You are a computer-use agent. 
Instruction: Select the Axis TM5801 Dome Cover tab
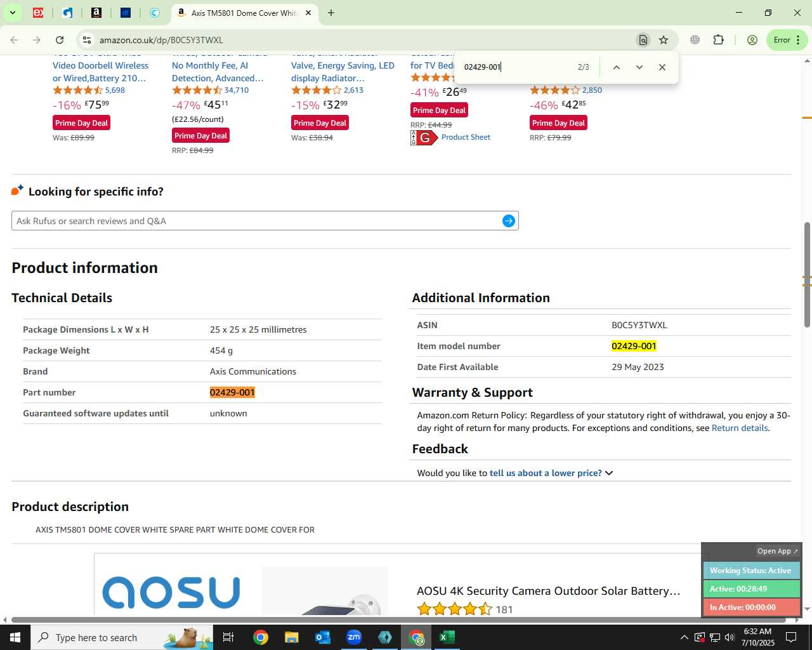point(244,13)
